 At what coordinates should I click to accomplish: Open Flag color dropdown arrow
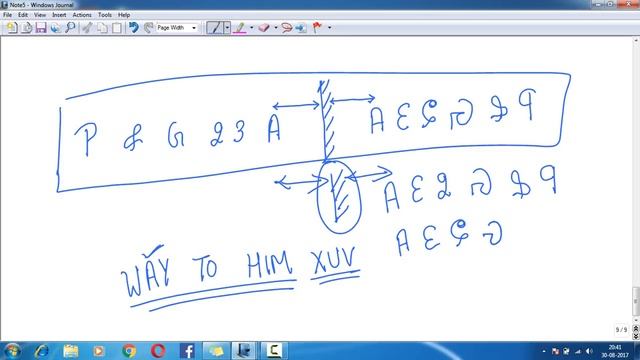coord(329,28)
